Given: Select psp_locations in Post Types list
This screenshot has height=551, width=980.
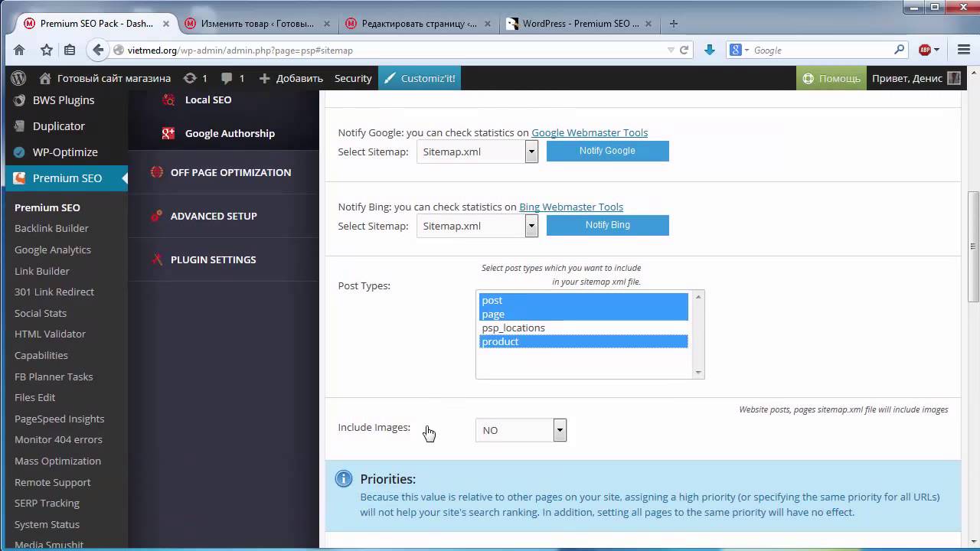Looking at the screenshot, I should (583, 328).
